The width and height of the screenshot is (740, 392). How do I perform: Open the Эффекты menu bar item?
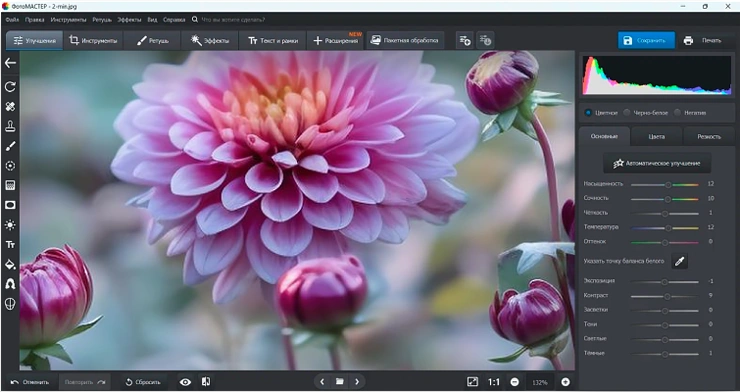129,20
